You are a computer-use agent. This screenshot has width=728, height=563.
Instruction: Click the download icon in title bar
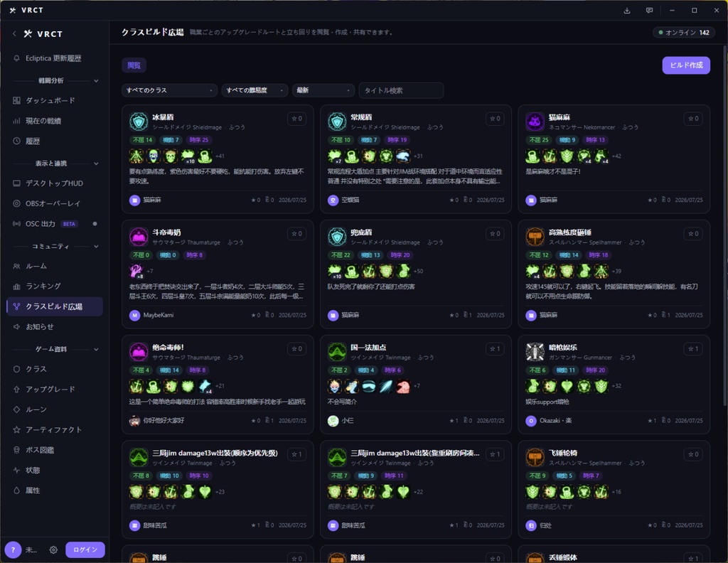pyautogui.click(x=627, y=10)
